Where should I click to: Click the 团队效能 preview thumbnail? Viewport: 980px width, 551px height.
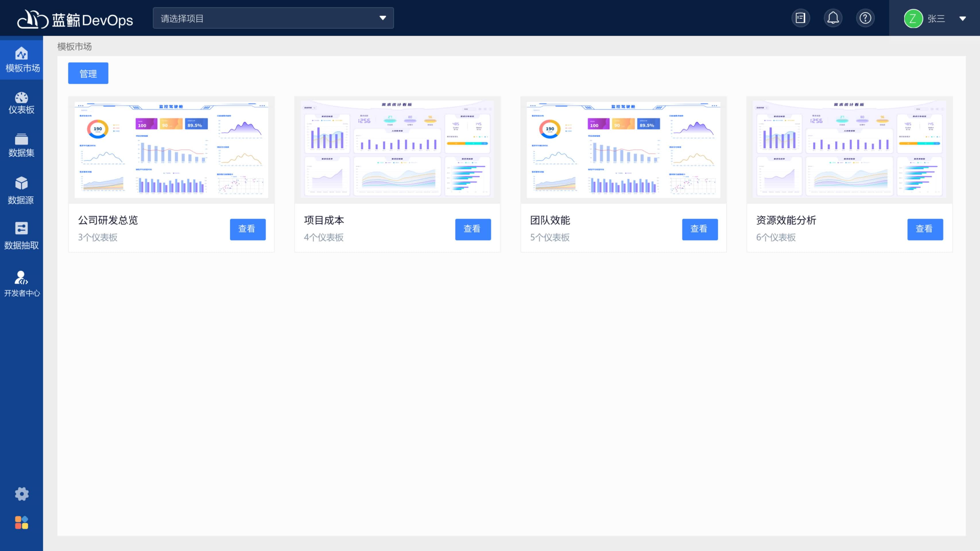623,150
